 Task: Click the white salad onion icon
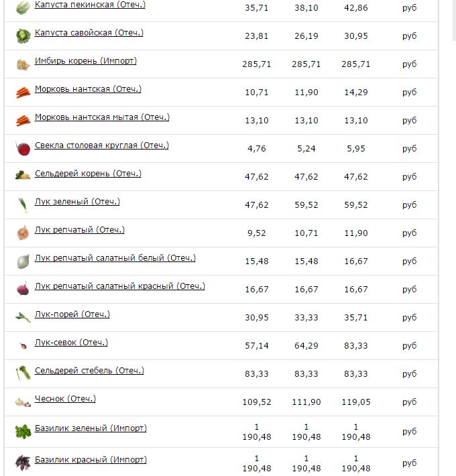(23, 261)
